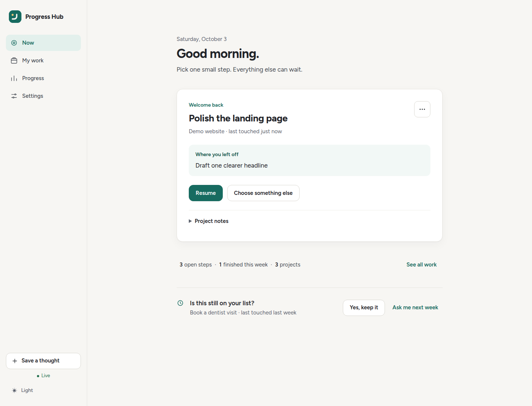Click the Save a thought button
This screenshot has width=532, height=406.
(43, 361)
